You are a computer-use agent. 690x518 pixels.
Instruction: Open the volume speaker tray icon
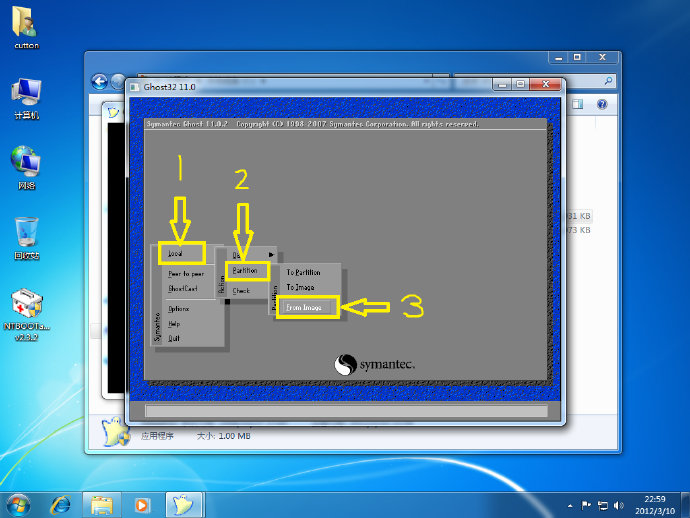coord(618,506)
